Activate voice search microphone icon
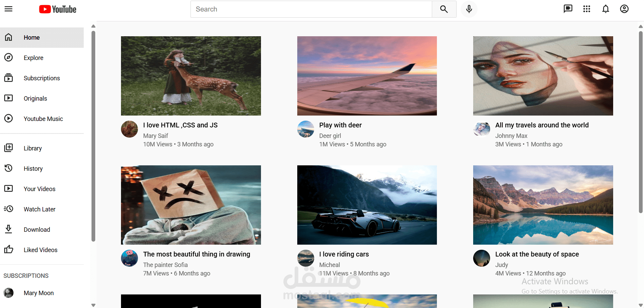 [469, 9]
